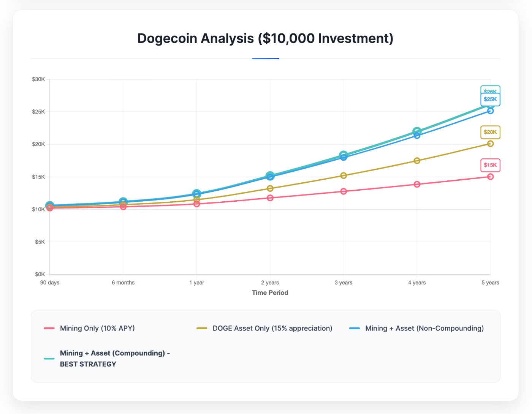The width and height of the screenshot is (532, 414).
Task: Click the $15K y-axis tick label
Action: coord(38,177)
